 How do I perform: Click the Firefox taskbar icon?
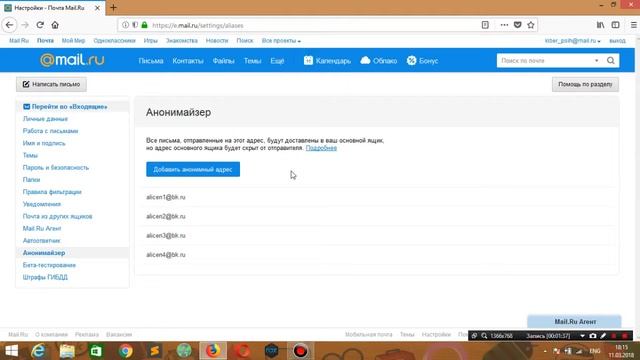click(213, 351)
